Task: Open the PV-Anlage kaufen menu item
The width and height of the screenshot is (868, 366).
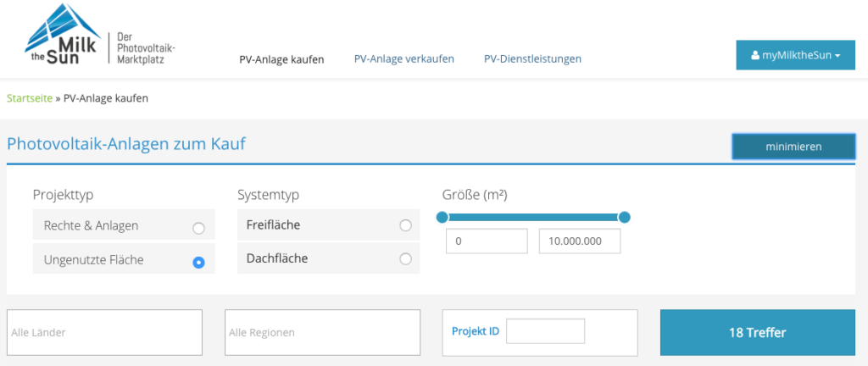Action: point(281,59)
